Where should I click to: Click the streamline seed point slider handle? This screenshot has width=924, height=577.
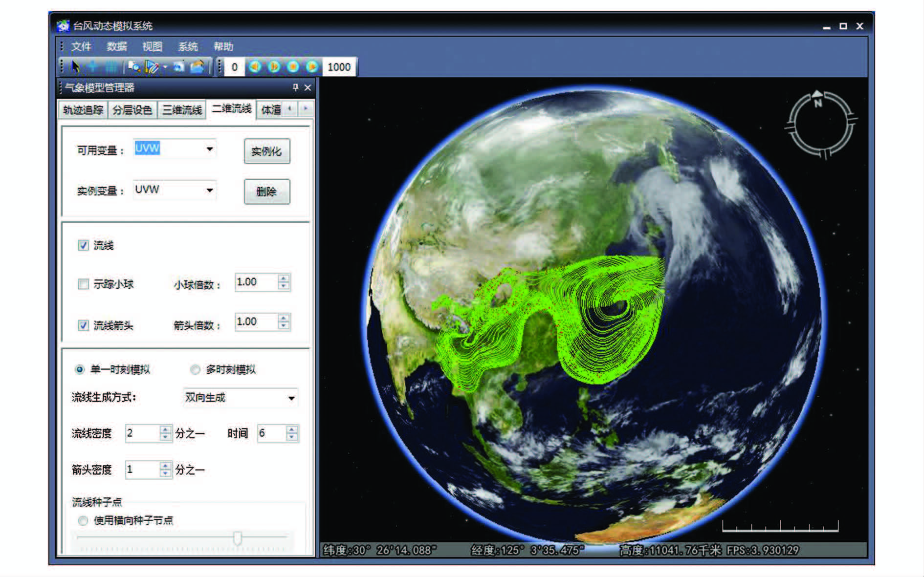click(238, 538)
